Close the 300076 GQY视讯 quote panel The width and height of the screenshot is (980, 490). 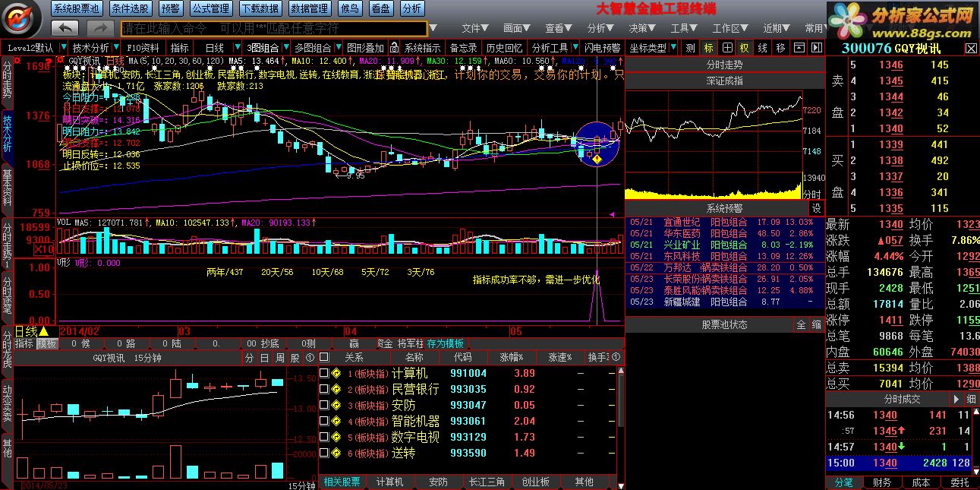point(971,48)
